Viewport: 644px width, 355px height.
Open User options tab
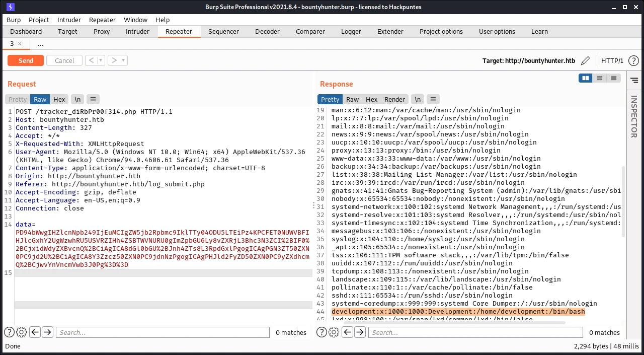(x=497, y=31)
